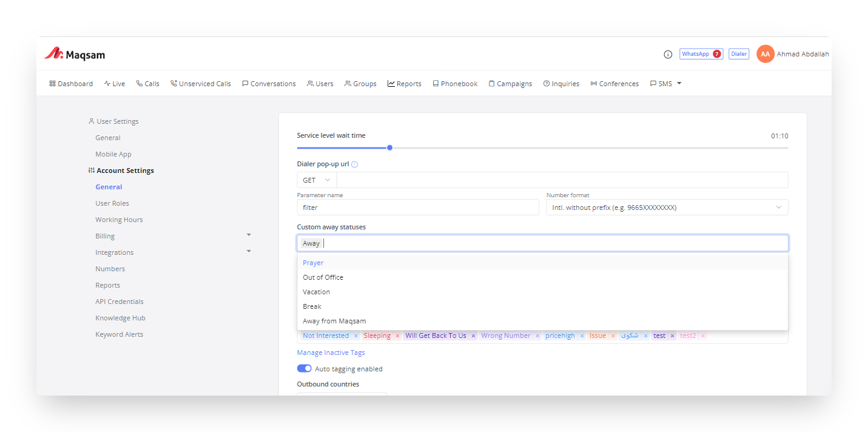
Task: Toggle Auto tagging enabled switch
Action: (304, 368)
